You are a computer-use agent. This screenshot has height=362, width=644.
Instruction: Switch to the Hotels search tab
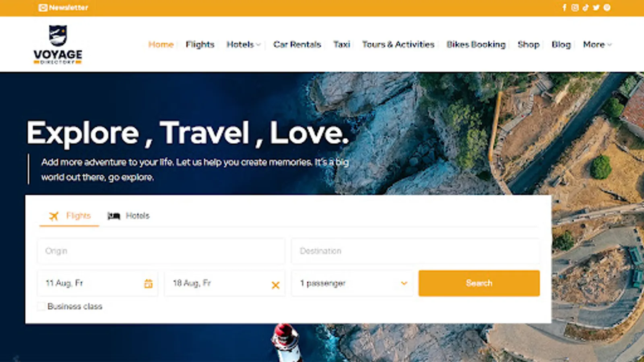pos(128,216)
